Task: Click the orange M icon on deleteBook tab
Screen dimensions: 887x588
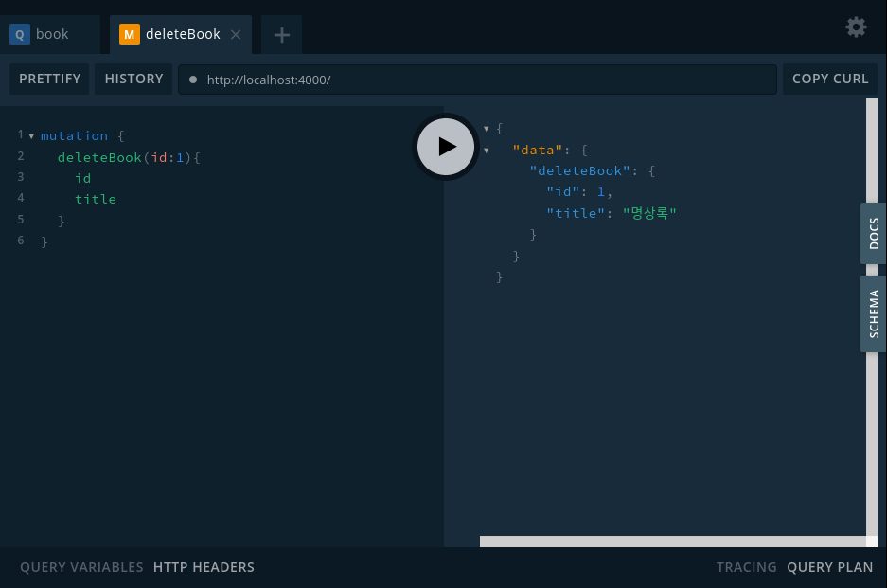Action: pos(130,34)
